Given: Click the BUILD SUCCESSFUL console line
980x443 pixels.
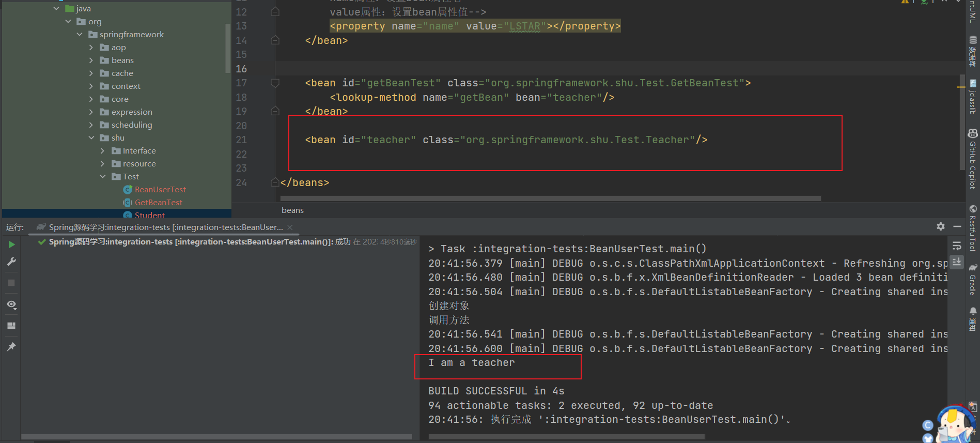Looking at the screenshot, I should pyautogui.click(x=496, y=391).
